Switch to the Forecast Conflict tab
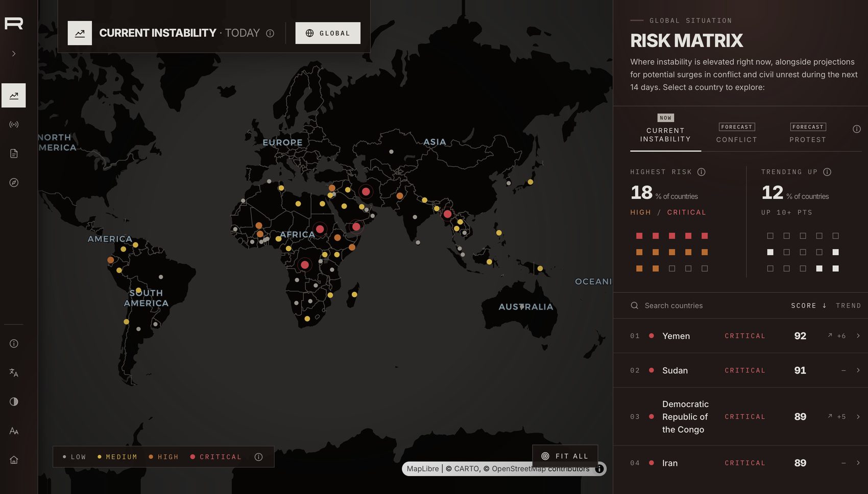The image size is (868, 494). pyautogui.click(x=737, y=133)
